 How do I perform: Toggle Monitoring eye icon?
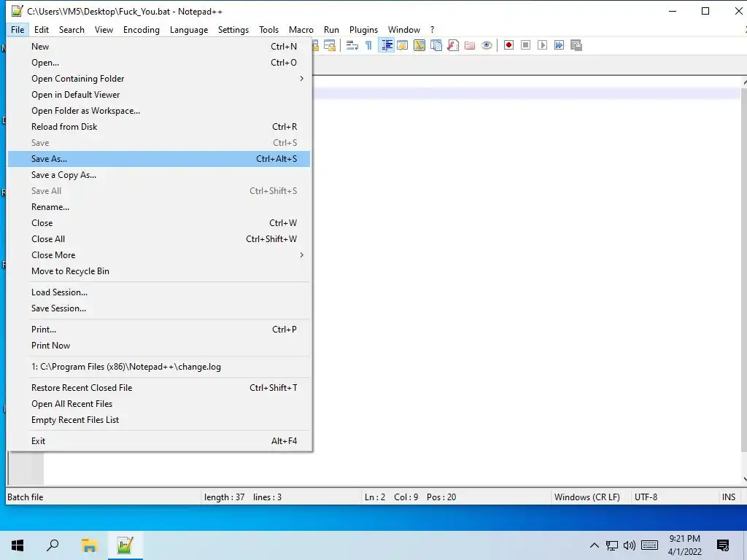click(487, 45)
